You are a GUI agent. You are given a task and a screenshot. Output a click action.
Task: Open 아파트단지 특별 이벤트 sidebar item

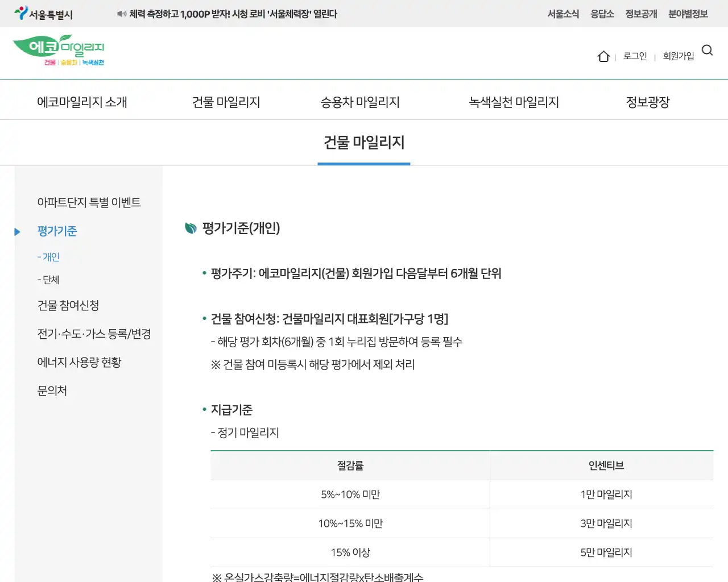89,202
